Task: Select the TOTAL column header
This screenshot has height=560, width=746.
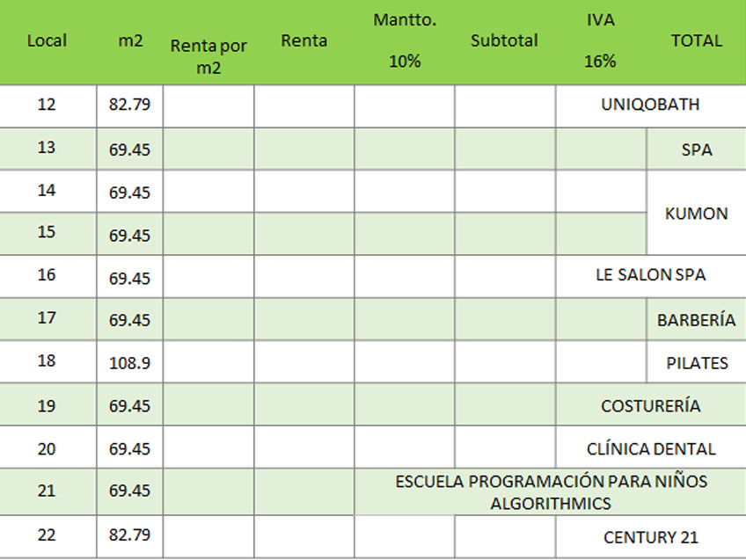Action: point(696,40)
